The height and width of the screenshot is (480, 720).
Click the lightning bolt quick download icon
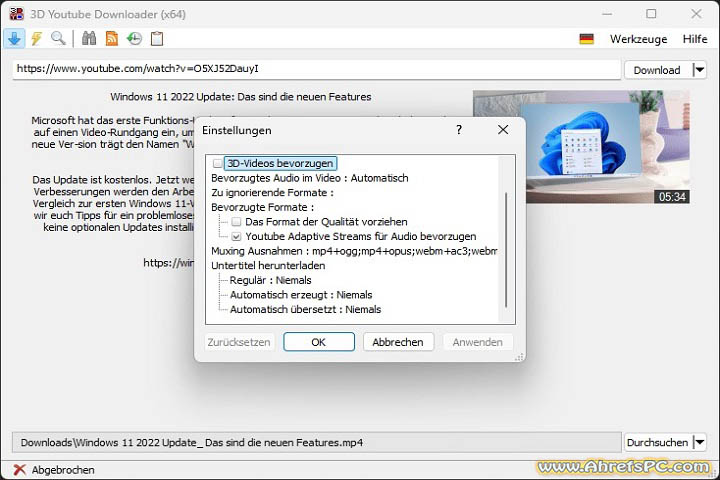click(36, 39)
